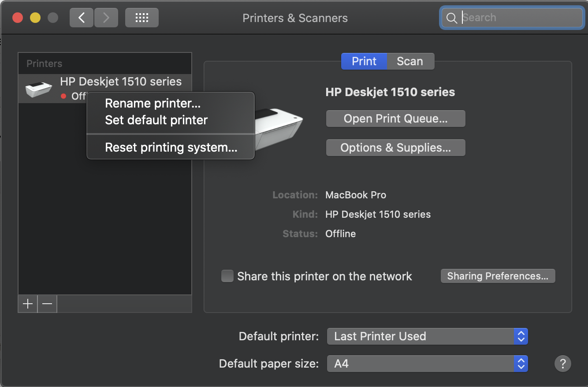Click the forward navigation arrow
This screenshot has width=588, height=387.
coord(106,18)
